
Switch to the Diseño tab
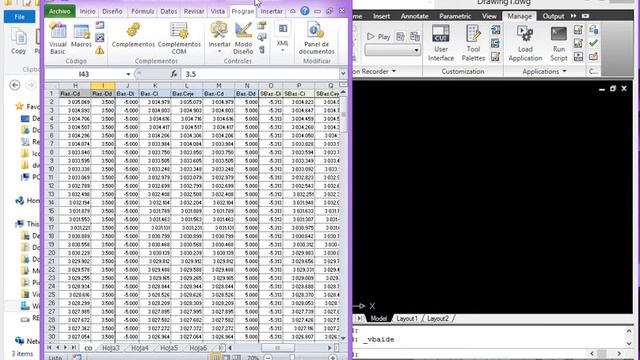click(x=112, y=11)
